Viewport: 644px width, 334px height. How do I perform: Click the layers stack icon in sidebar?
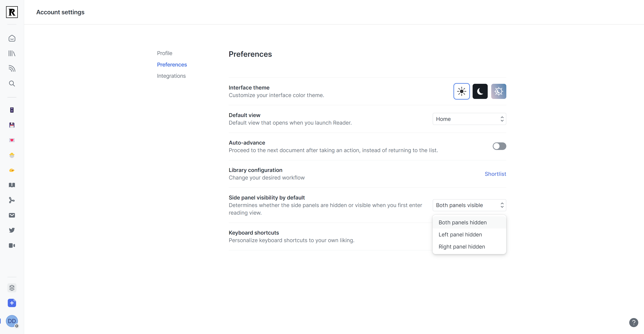click(x=12, y=288)
